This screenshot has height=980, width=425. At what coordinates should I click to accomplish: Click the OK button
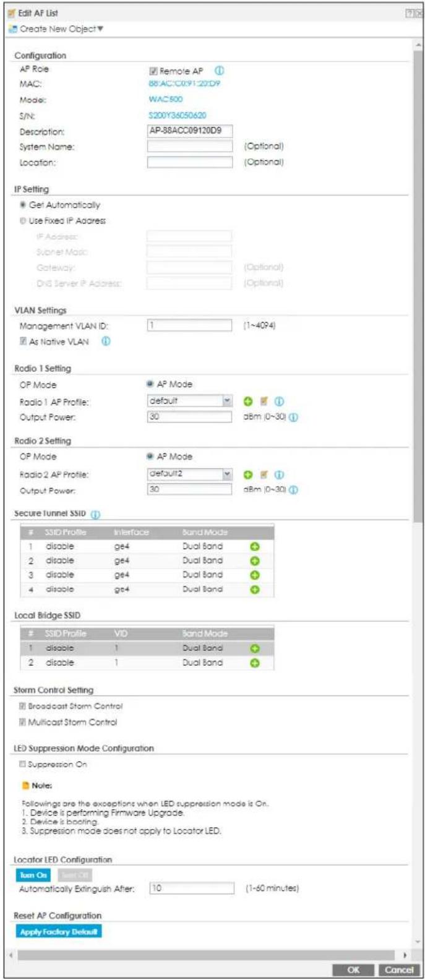point(353,969)
